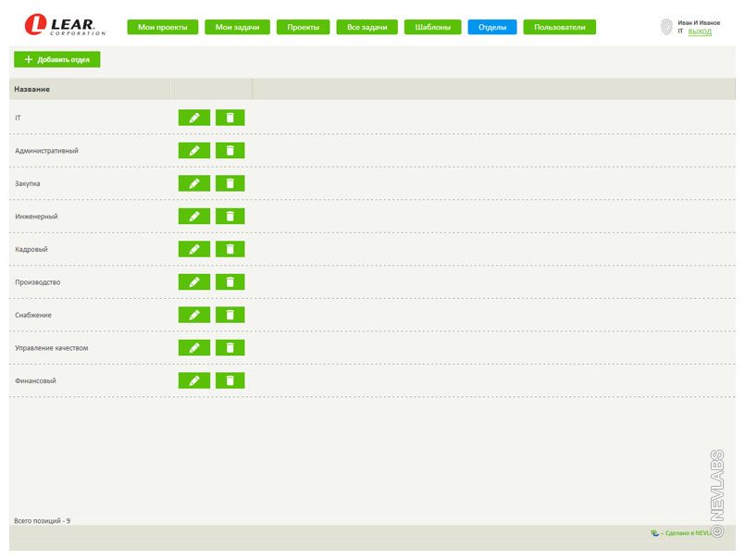Select the Пользователи menu item
The width and height of the screenshot is (745, 560).
tap(559, 28)
